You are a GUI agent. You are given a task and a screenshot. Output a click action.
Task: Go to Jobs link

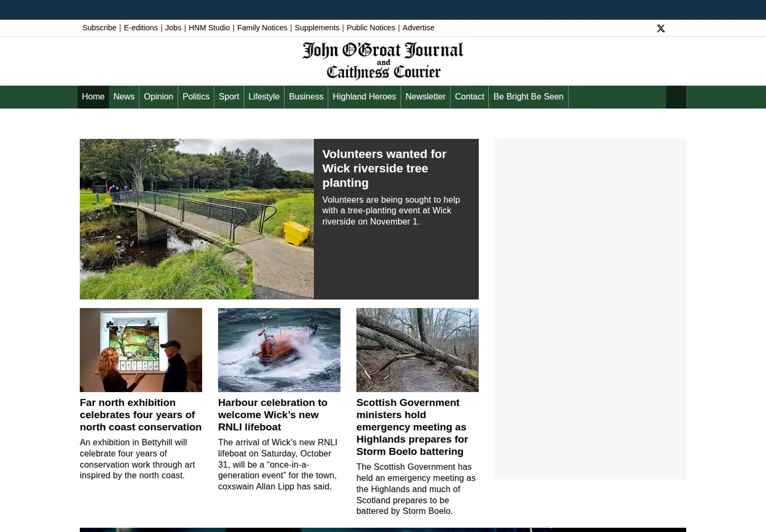coord(173,28)
